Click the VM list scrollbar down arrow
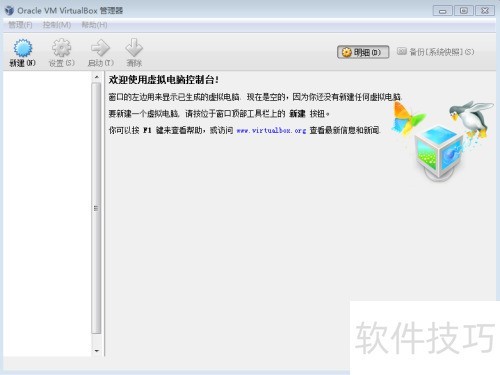500x375 pixels. click(96, 351)
